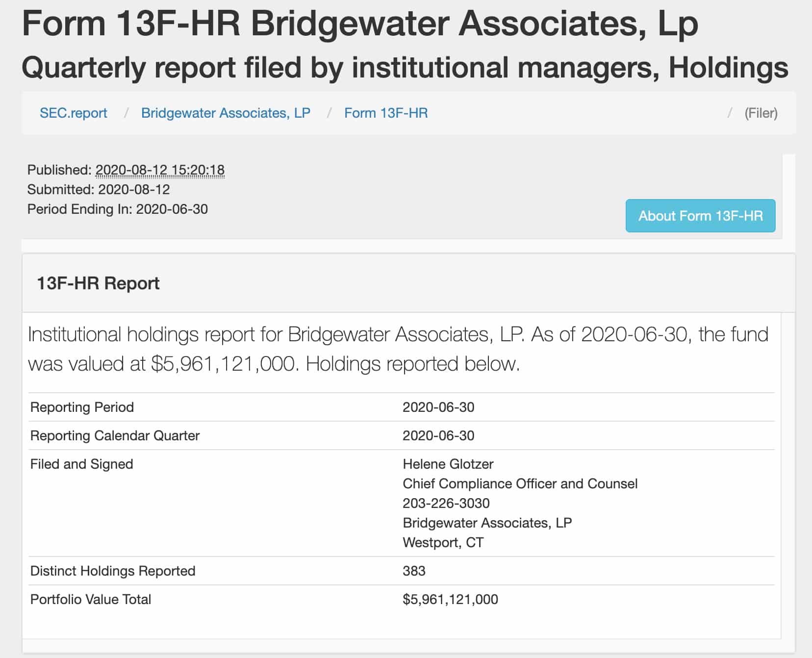Select the 13F-HR Report panel header
This screenshot has height=658, width=812.
coord(98,283)
